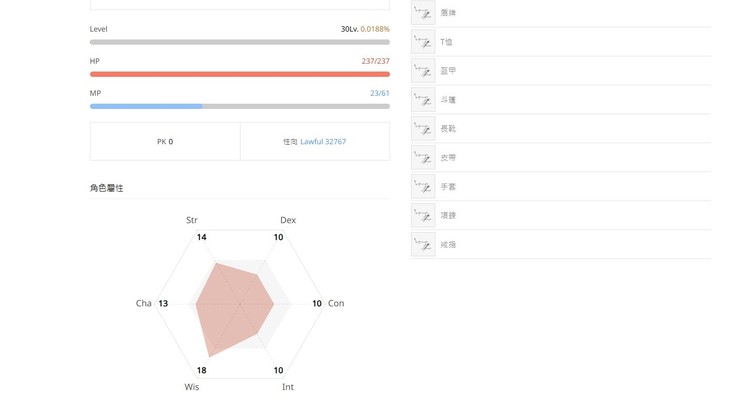Click the 盾牌 (shield) slot icon

[423, 13]
